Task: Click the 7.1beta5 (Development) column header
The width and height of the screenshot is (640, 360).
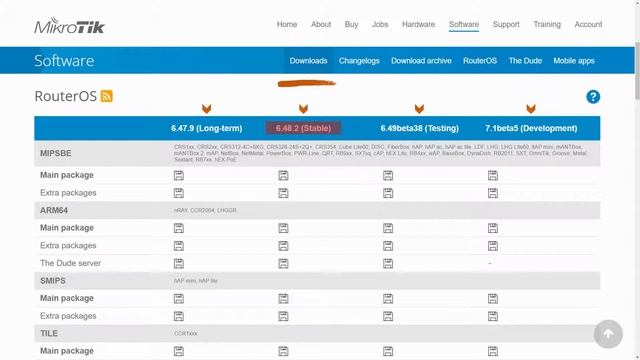Action: tap(531, 128)
